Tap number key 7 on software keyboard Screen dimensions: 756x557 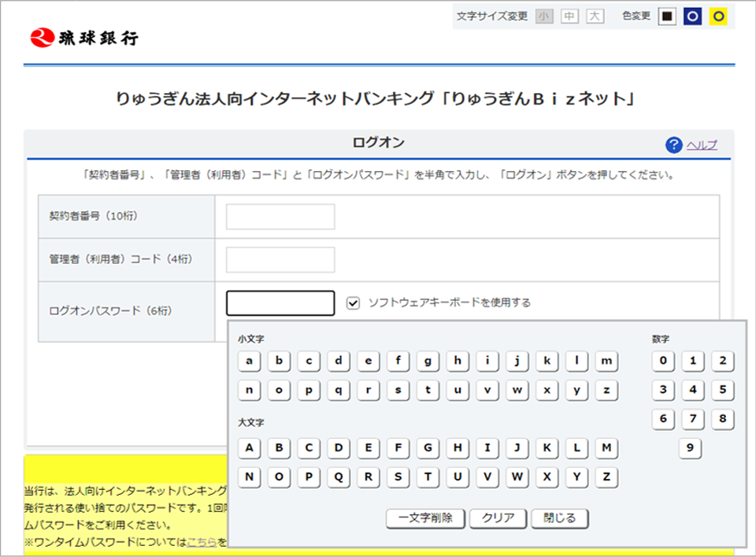(x=693, y=419)
